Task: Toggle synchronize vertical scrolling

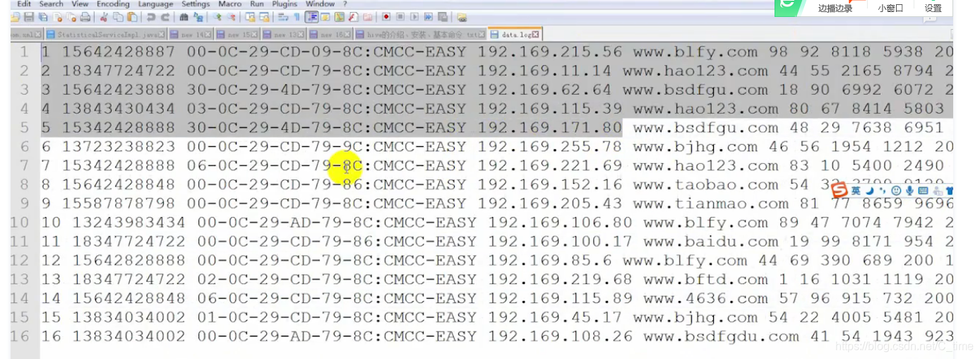Action: tap(250, 17)
